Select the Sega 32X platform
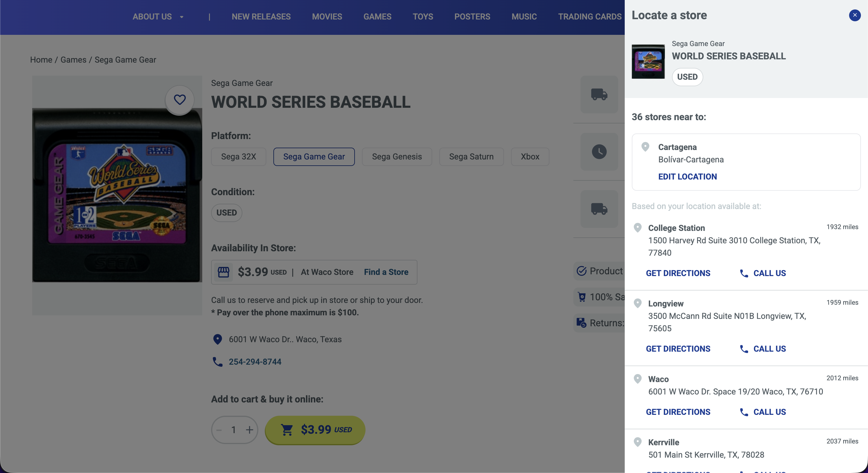 coord(239,157)
